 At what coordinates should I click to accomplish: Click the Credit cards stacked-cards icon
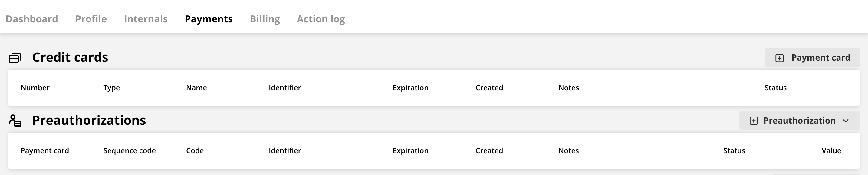pos(15,58)
